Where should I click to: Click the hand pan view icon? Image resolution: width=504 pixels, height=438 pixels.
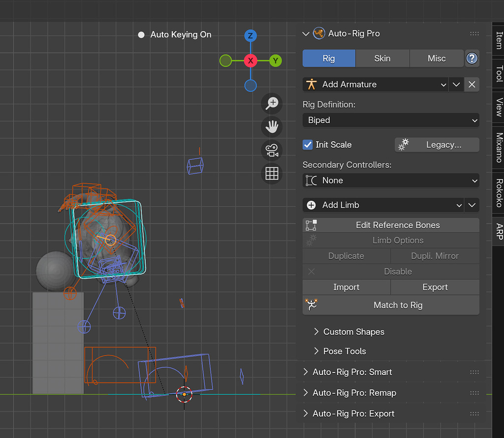click(272, 127)
